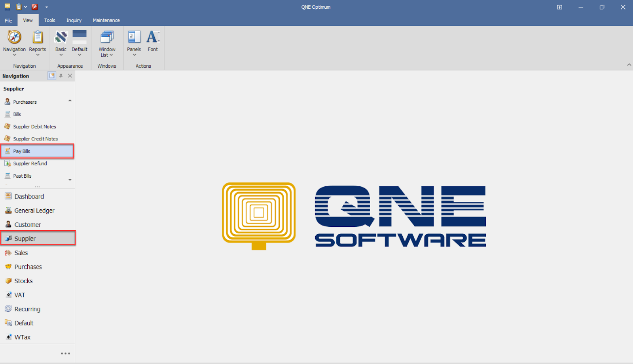Image resolution: width=633 pixels, height=364 pixels.
Task: Expand the Navigation ribbon button dropdown arrow
Action: click(15, 55)
